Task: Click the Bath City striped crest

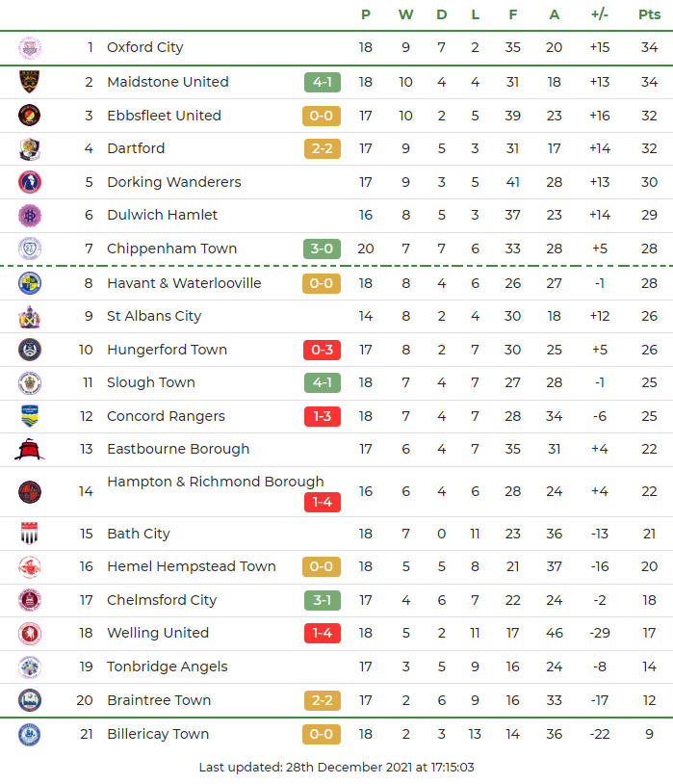Action: point(30,534)
